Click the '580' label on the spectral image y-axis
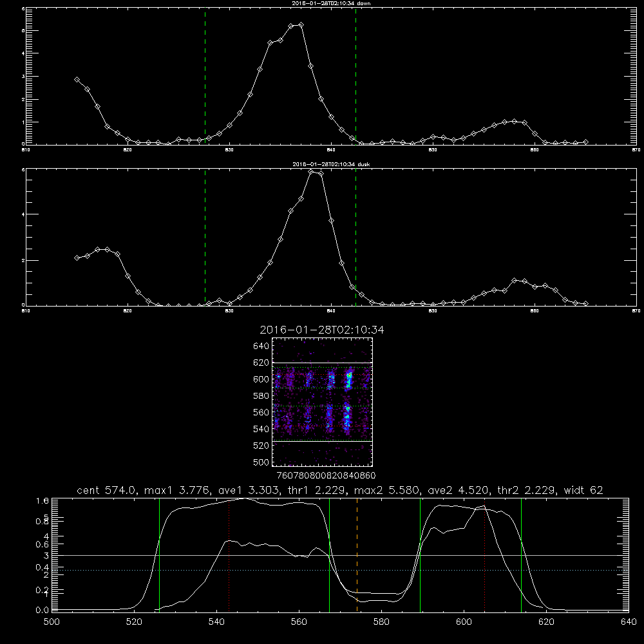The height and width of the screenshot is (644, 644). pyautogui.click(x=261, y=396)
